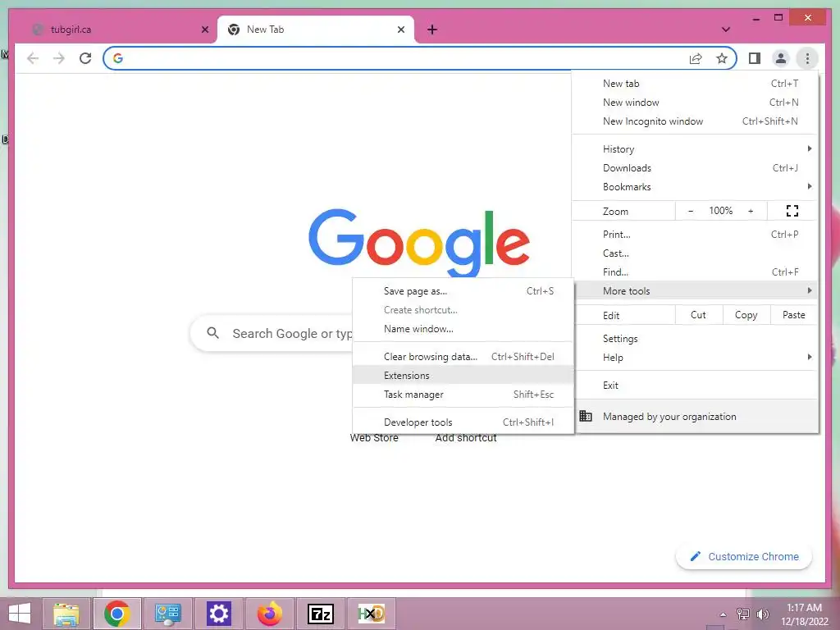Image resolution: width=840 pixels, height=630 pixels.
Task: Choose Print... from the menu
Action: pyautogui.click(x=695, y=234)
